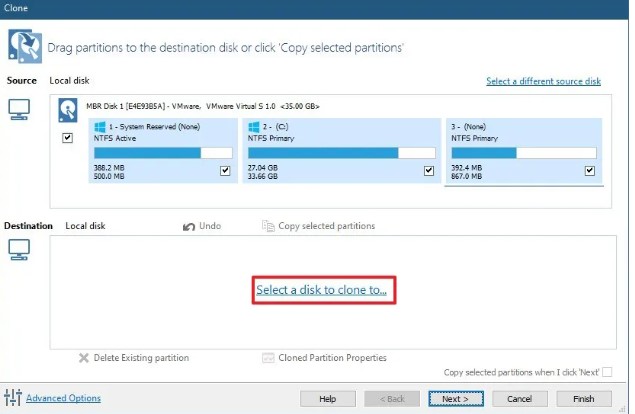Click Copy selected partitions label

pos(326,226)
